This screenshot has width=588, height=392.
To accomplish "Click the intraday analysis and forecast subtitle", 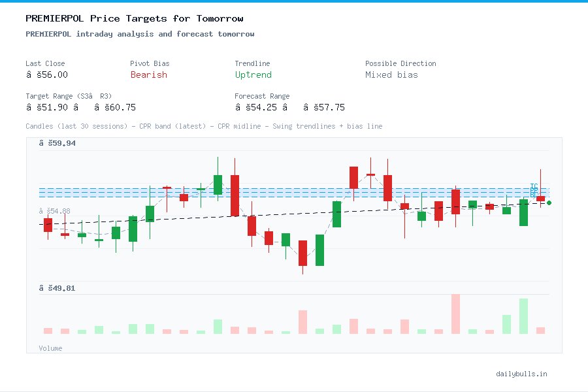I will click(140, 34).
